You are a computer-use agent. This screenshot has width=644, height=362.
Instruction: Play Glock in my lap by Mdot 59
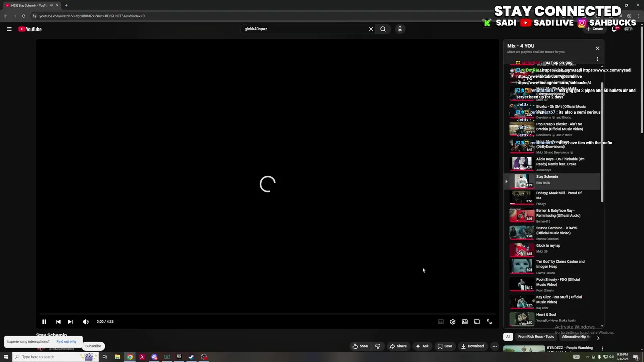[552, 250]
